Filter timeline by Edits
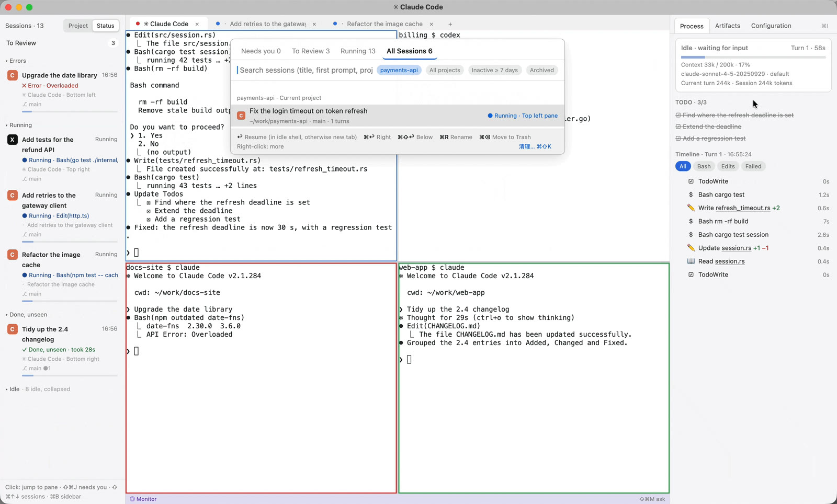 click(x=728, y=166)
